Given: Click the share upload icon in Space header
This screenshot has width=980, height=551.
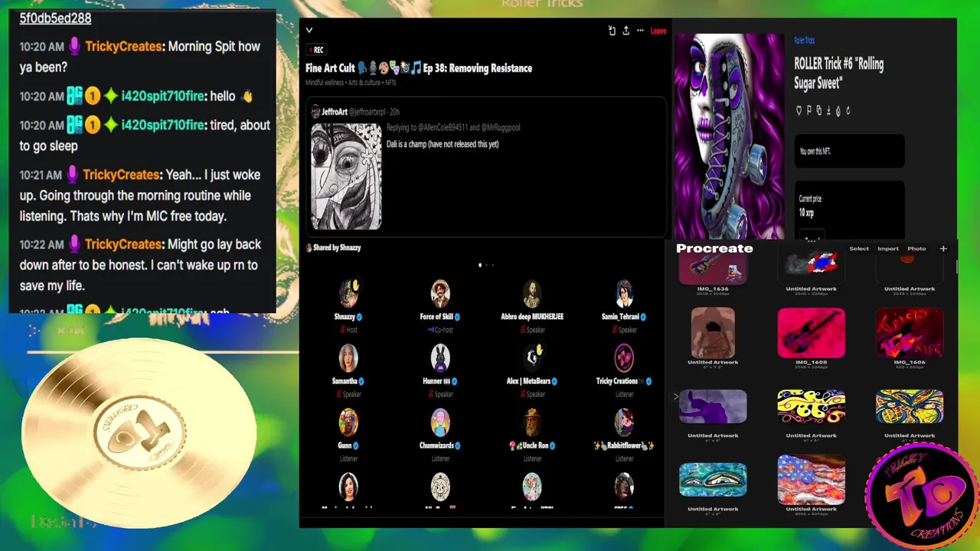Looking at the screenshot, I should (x=626, y=31).
